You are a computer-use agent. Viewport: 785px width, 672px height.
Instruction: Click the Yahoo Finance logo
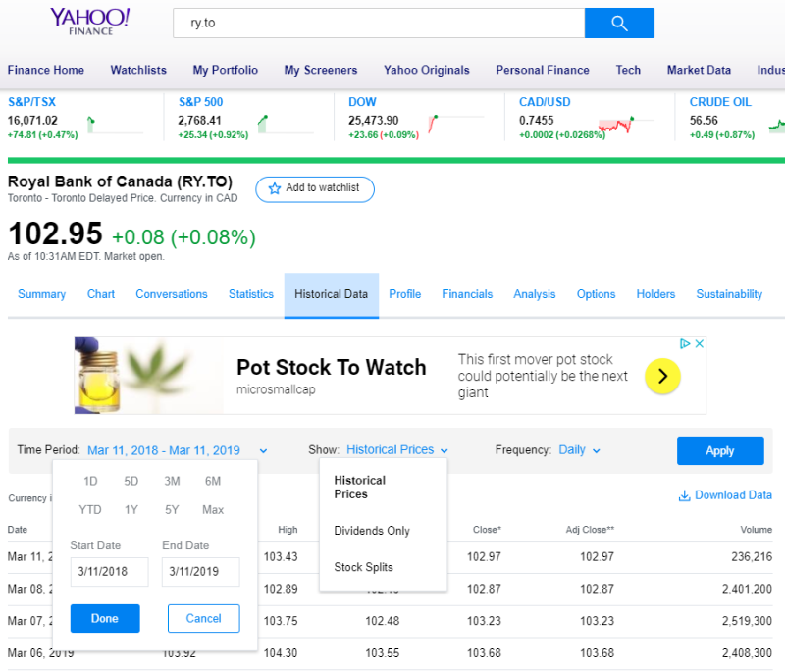pyautogui.click(x=90, y=23)
